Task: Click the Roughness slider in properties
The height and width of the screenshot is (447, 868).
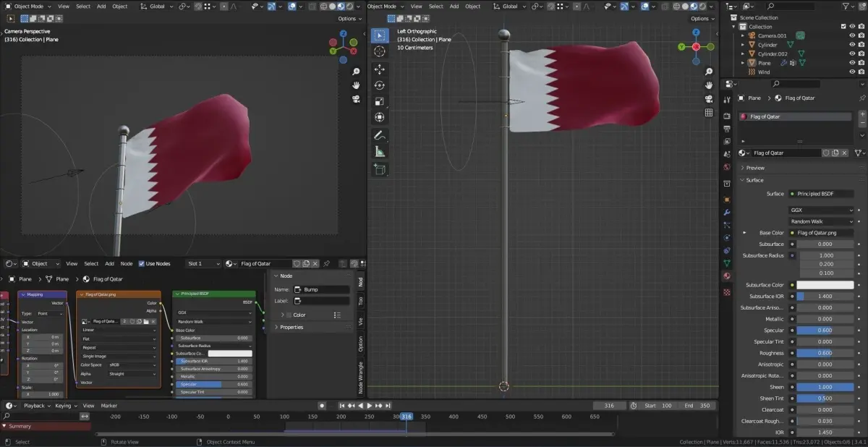Action: [x=825, y=353]
